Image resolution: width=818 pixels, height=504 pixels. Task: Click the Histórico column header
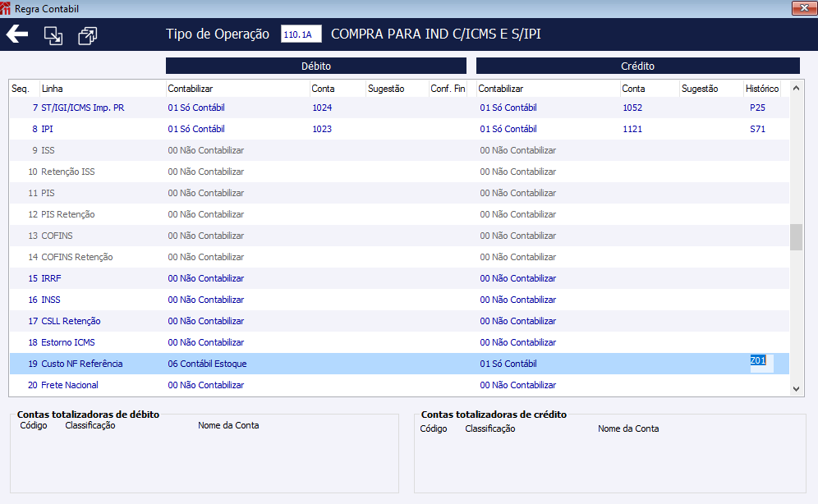click(762, 89)
